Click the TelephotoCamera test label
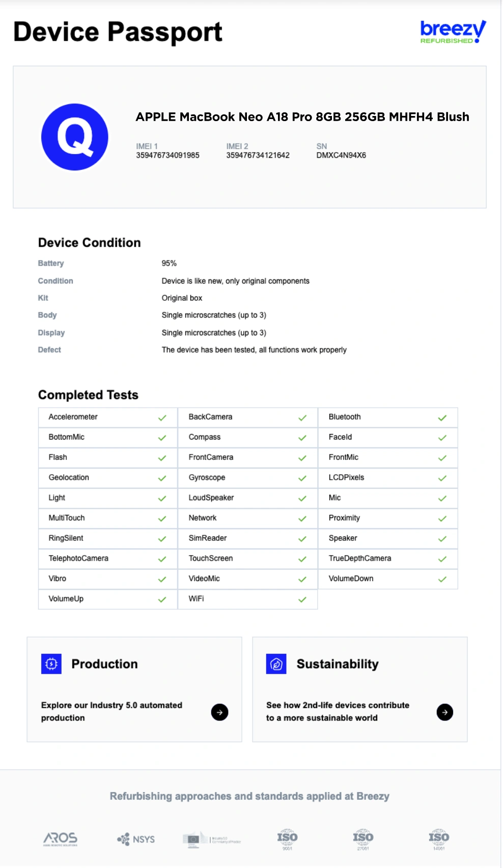The width and height of the screenshot is (503, 868). click(78, 558)
